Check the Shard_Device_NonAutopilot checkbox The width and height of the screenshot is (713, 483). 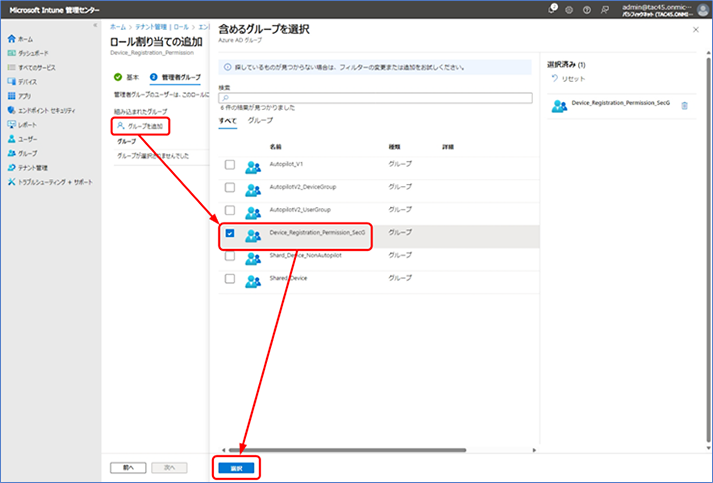230,256
